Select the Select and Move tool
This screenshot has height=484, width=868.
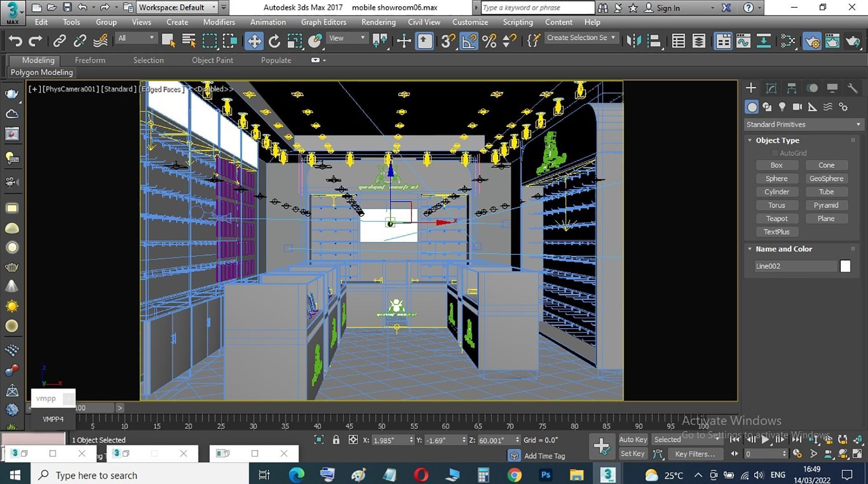(x=254, y=41)
